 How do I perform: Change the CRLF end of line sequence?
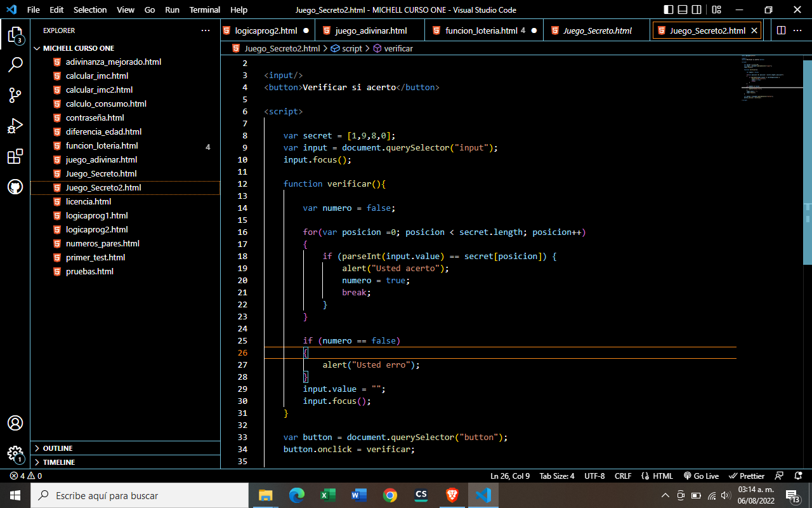click(x=623, y=476)
